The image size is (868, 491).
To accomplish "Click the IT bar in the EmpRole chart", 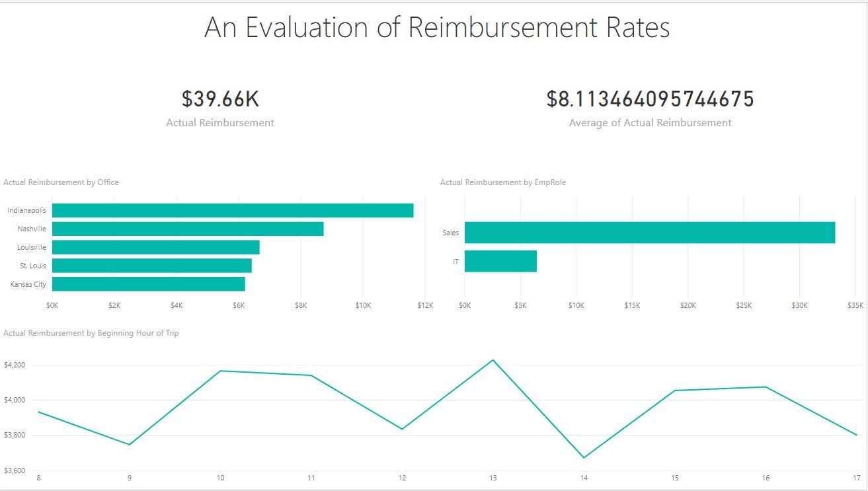I will [x=500, y=260].
